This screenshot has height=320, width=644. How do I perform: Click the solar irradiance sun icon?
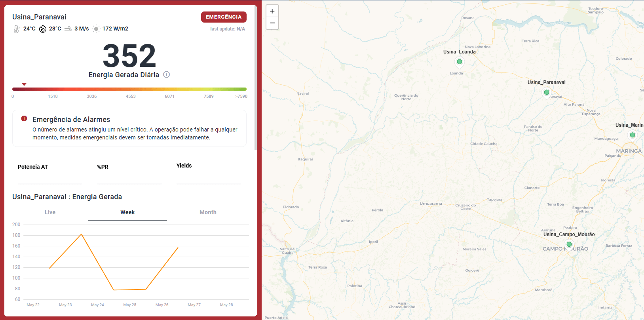click(96, 29)
